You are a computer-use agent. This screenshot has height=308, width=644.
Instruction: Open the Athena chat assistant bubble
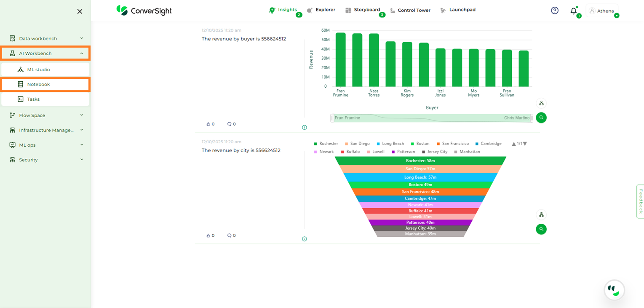click(614, 290)
